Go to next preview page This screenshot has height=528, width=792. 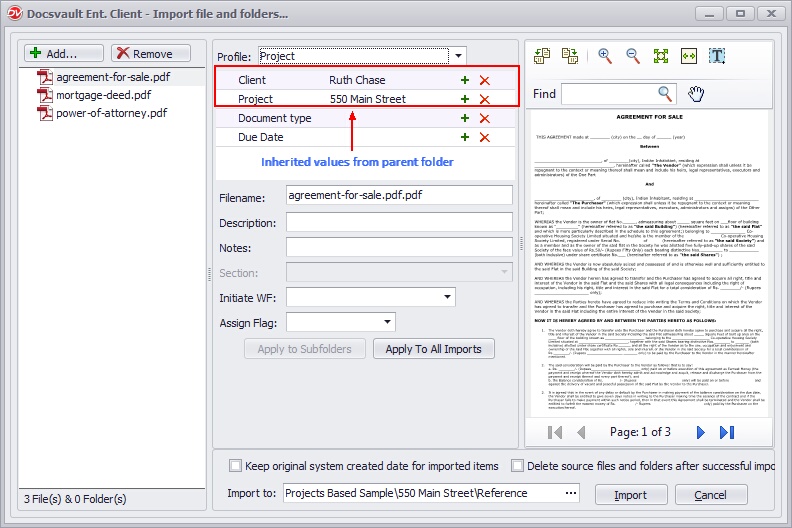[701, 432]
